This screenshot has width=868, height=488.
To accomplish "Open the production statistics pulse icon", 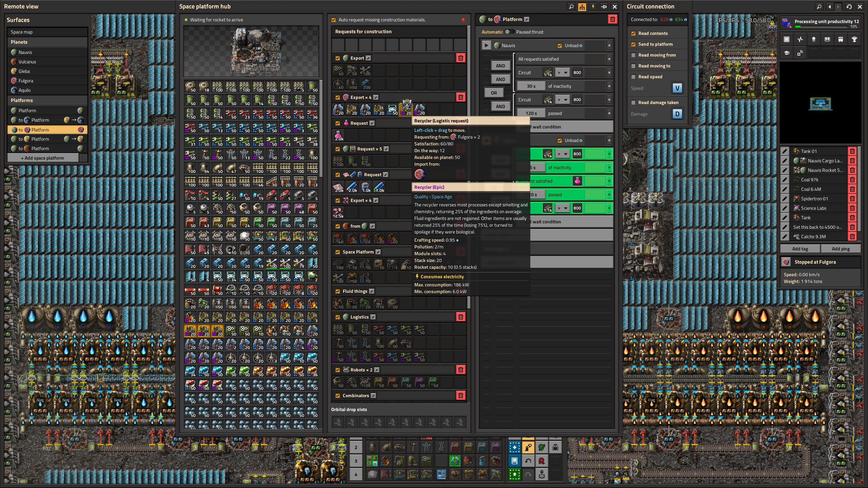I will pyautogui.click(x=800, y=39).
